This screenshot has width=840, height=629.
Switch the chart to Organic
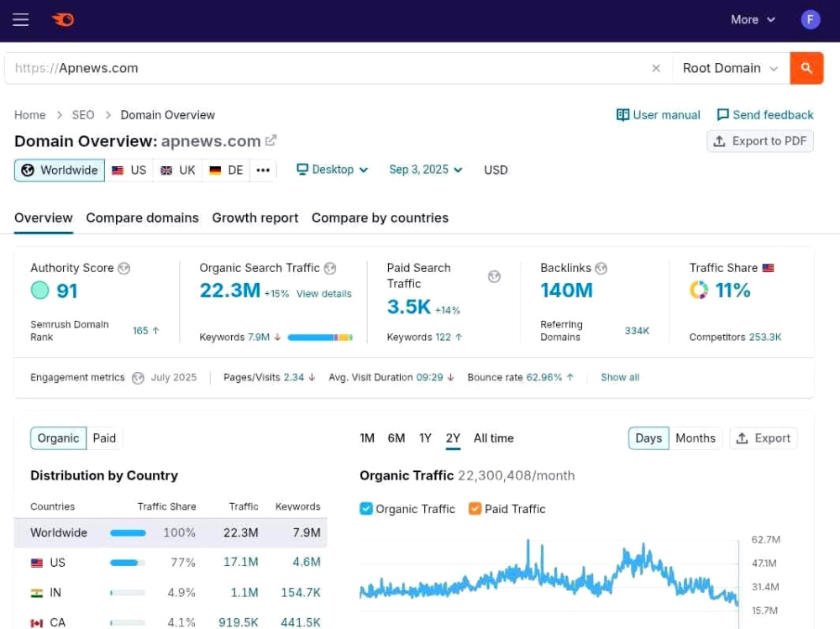point(59,438)
